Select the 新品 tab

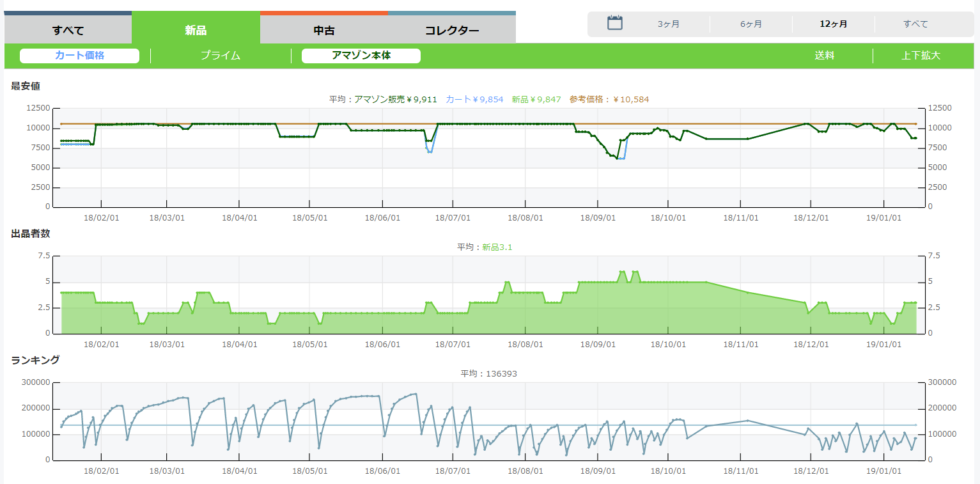pos(196,30)
